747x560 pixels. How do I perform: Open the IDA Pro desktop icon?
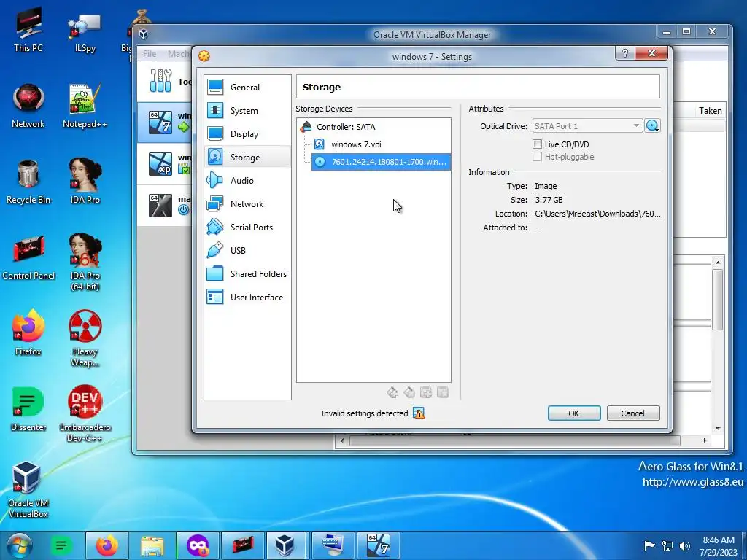pyautogui.click(x=85, y=181)
